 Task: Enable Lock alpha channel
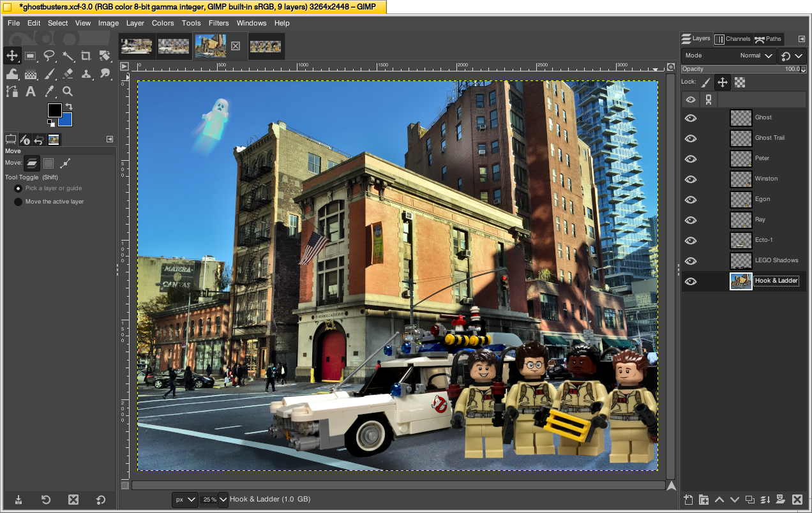pyautogui.click(x=739, y=82)
